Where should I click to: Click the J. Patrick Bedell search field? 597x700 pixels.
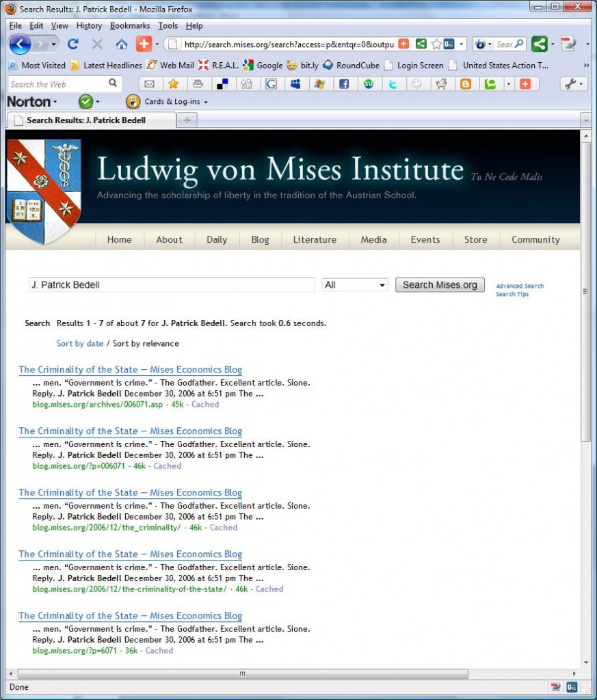click(171, 285)
